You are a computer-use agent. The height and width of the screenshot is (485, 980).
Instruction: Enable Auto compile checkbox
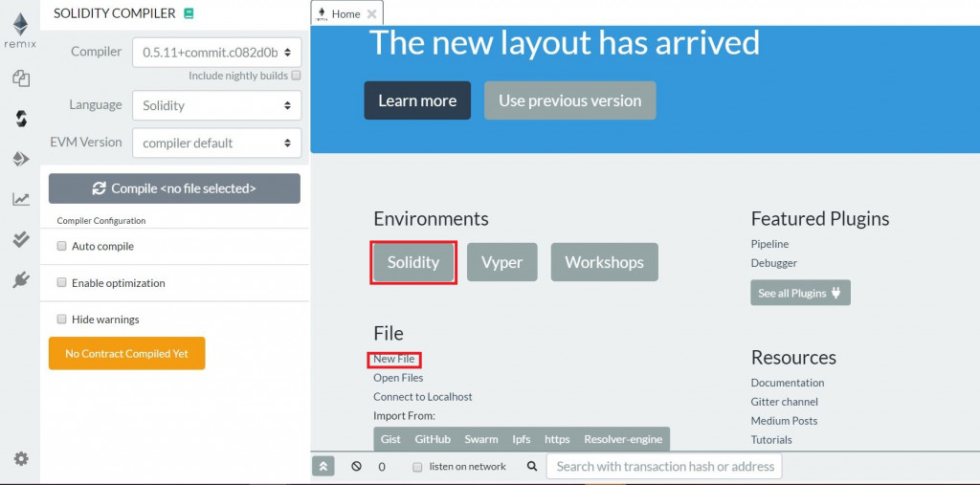coord(62,246)
